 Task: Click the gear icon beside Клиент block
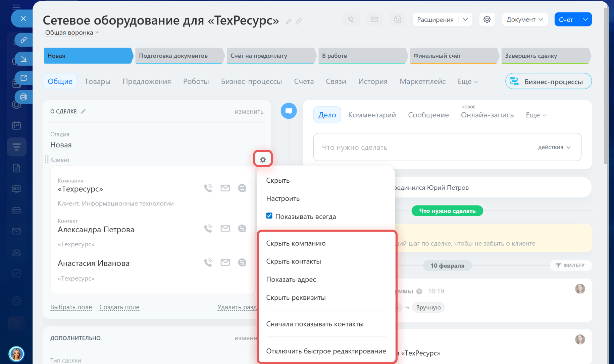coord(263,160)
